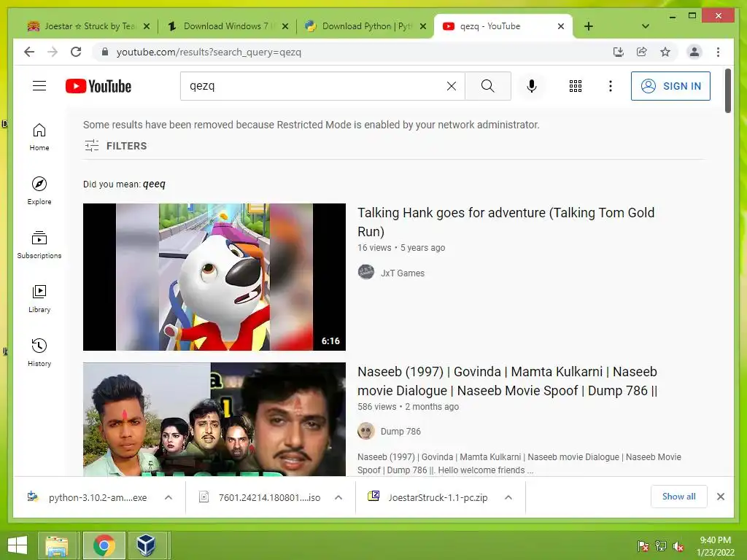
Task: Open the Action Center flag tray icon
Action: (x=643, y=546)
